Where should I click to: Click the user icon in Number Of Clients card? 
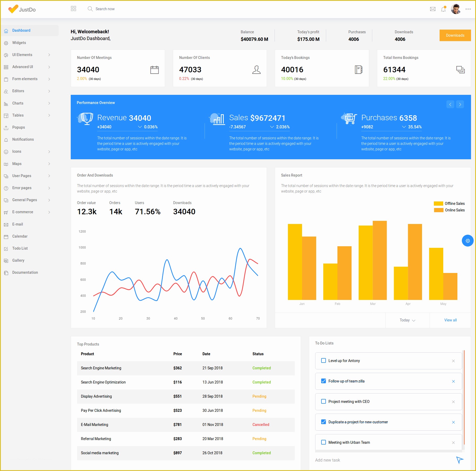point(256,70)
